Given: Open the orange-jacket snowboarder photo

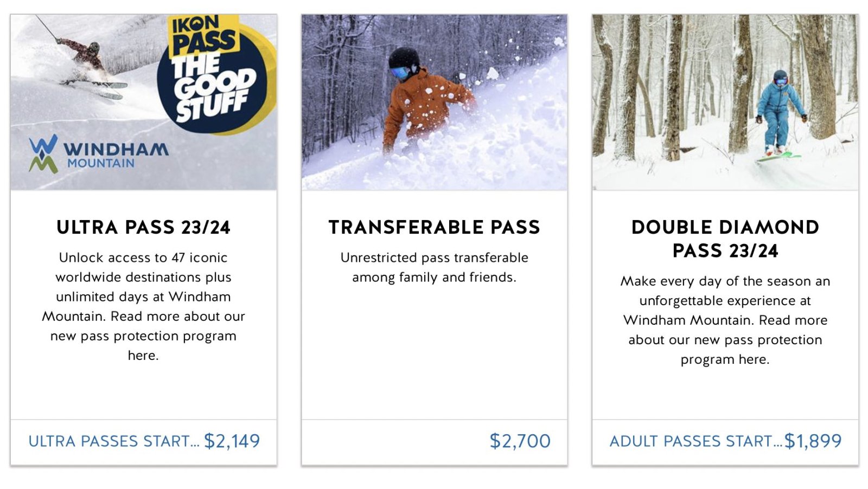Looking at the screenshot, I should [434, 102].
